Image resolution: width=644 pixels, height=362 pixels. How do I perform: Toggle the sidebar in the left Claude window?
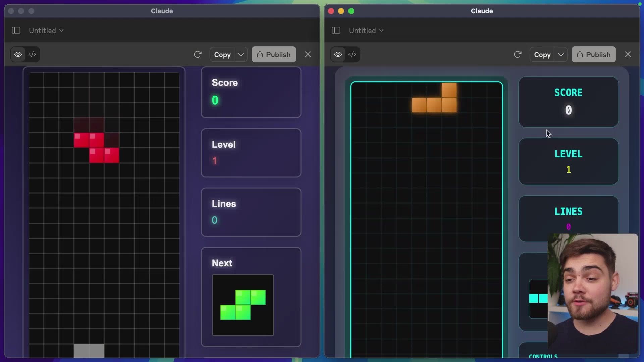click(x=16, y=30)
